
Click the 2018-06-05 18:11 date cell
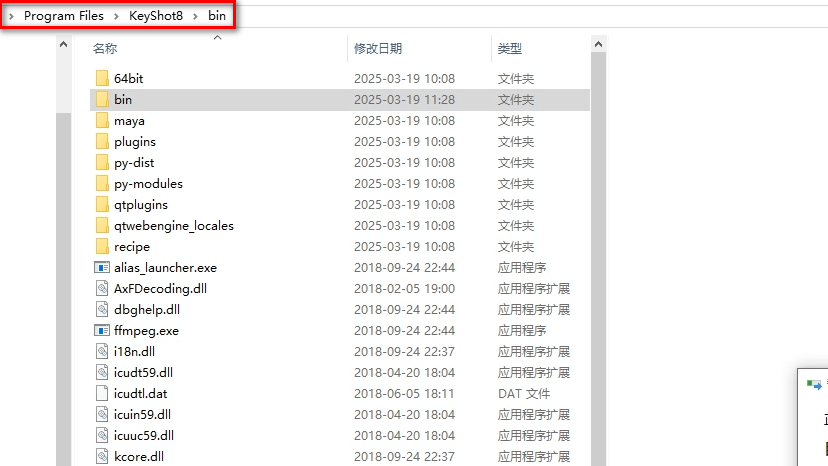click(x=404, y=394)
